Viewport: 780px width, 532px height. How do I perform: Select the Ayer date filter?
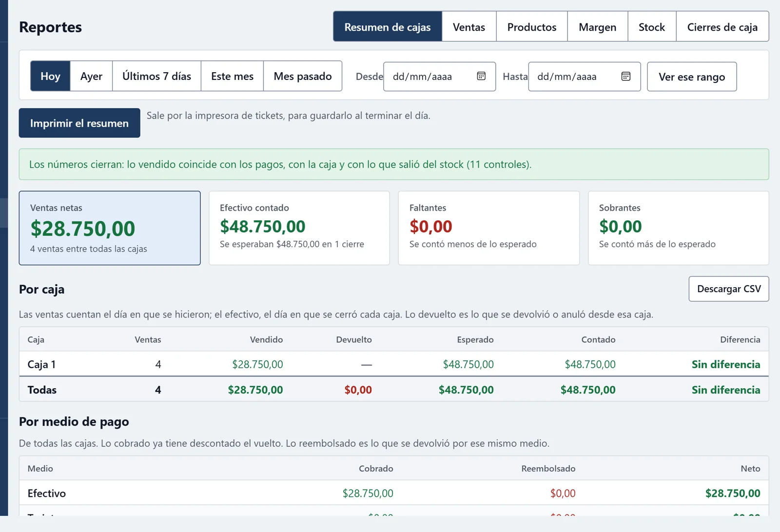[91, 76]
